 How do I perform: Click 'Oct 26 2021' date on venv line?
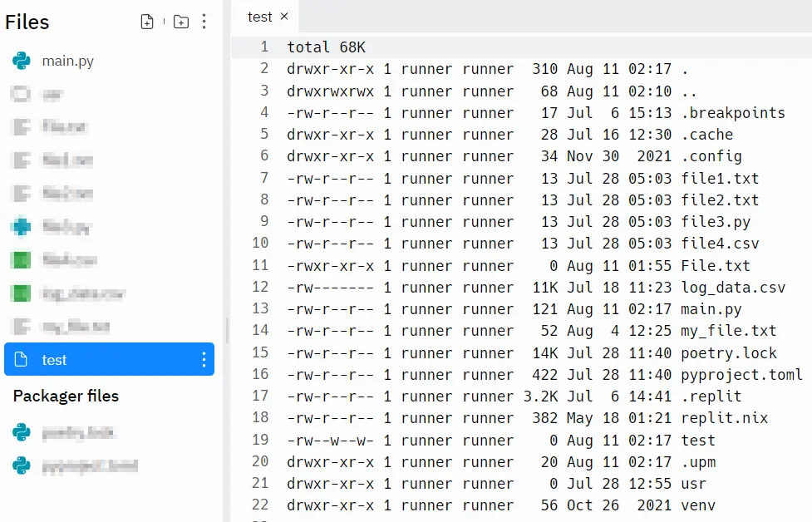(x=619, y=506)
